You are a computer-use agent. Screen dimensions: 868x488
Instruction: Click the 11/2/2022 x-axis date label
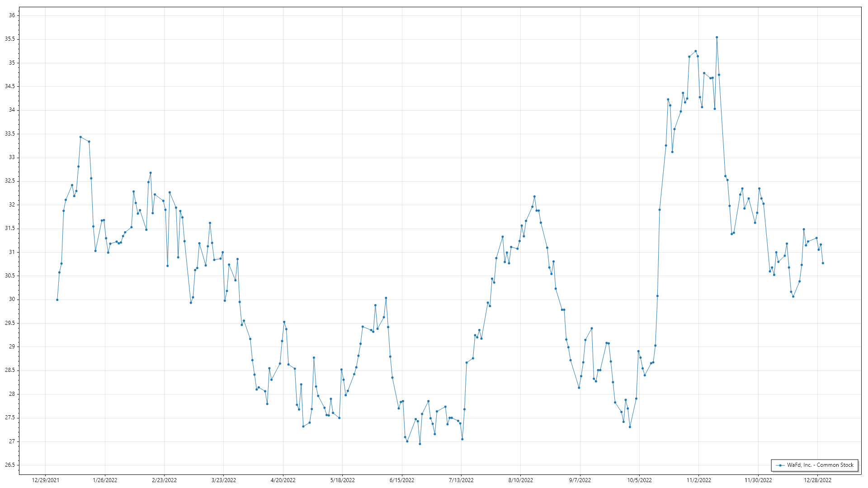click(698, 480)
